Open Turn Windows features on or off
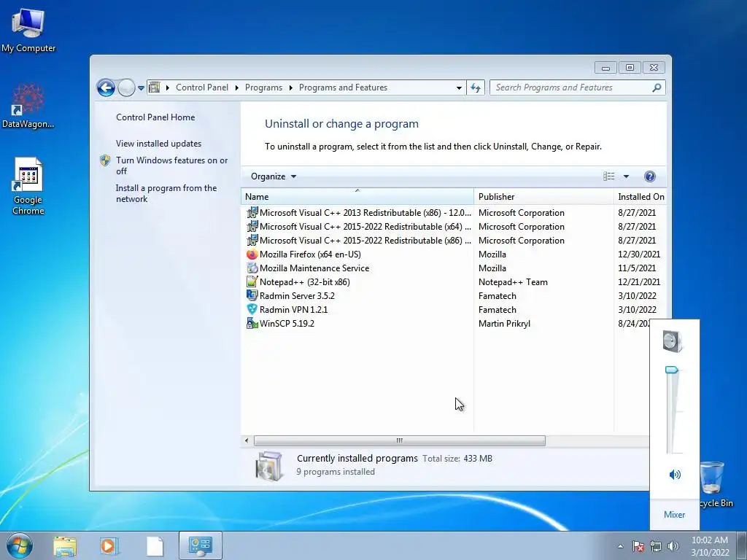Viewport: 747px width, 560px height. click(172, 166)
